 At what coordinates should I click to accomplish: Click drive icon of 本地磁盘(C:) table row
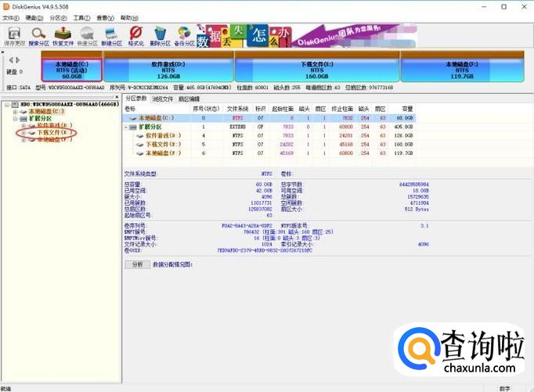pos(133,118)
